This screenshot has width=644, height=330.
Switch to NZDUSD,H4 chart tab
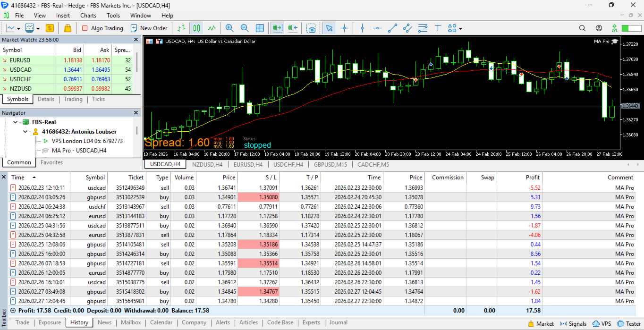[x=207, y=164]
